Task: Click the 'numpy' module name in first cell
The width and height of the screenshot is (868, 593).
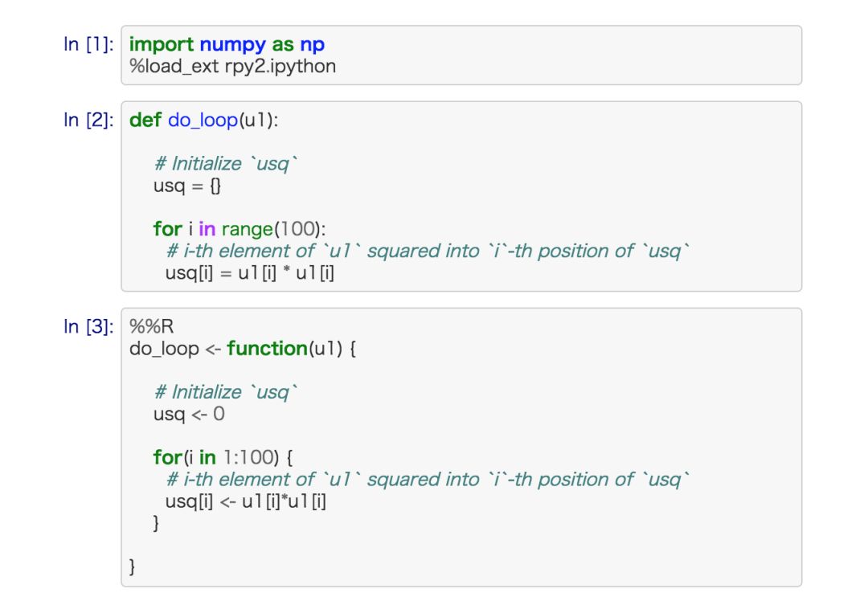Action: (x=232, y=45)
